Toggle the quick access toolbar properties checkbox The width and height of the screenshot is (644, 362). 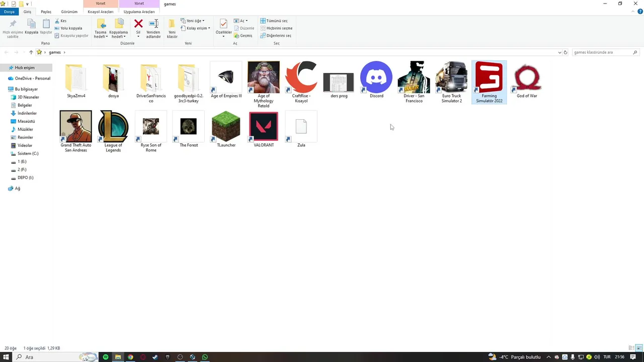14,4
